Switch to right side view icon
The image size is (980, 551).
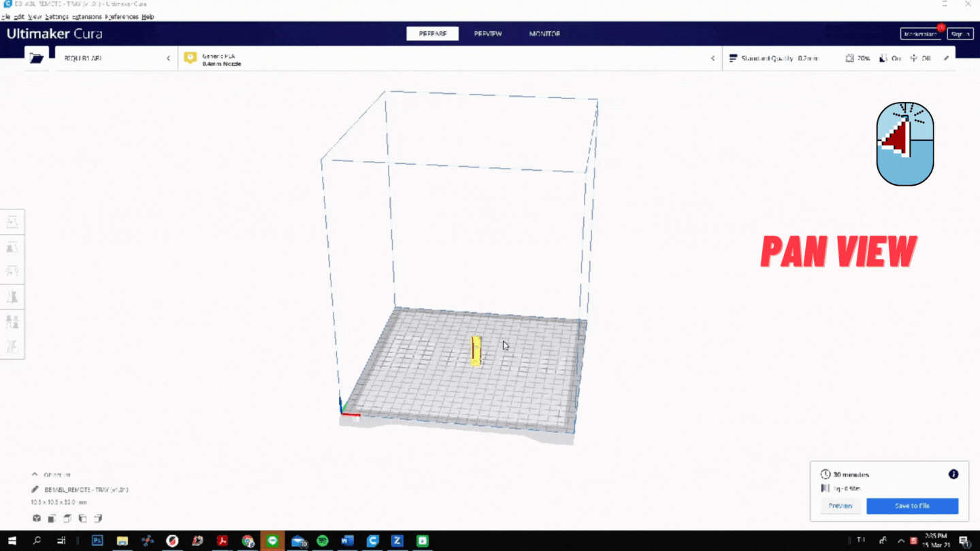98,518
